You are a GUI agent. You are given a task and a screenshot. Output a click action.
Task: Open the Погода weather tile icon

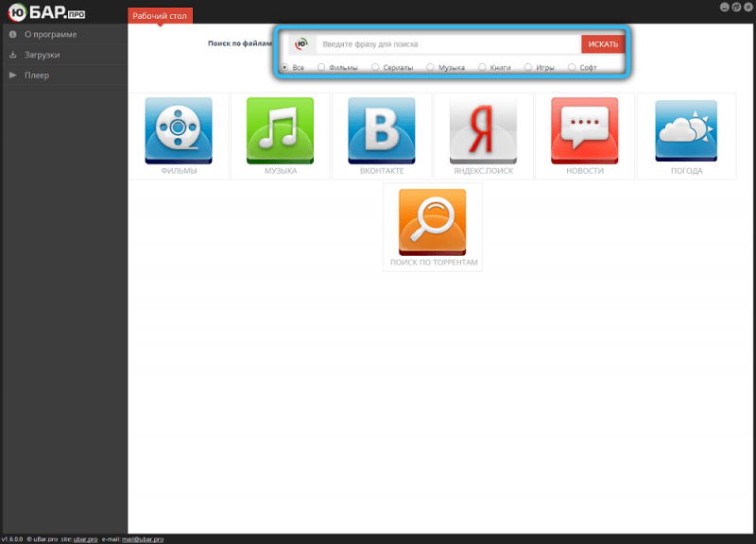tap(686, 130)
